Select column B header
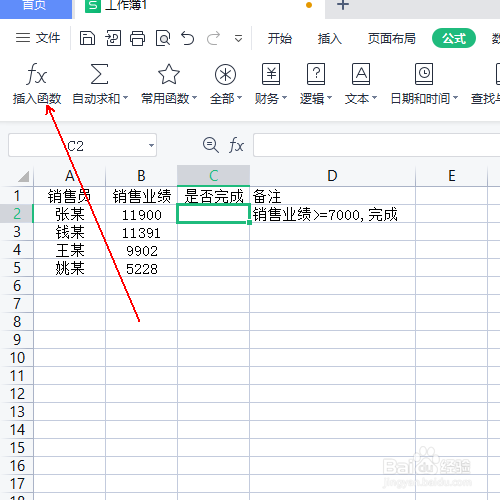The height and width of the screenshot is (500, 500). (141, 175)
